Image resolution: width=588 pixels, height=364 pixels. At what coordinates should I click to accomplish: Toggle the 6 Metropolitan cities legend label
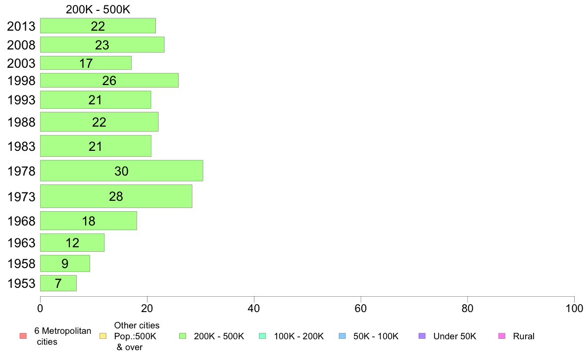pos(63,336)
